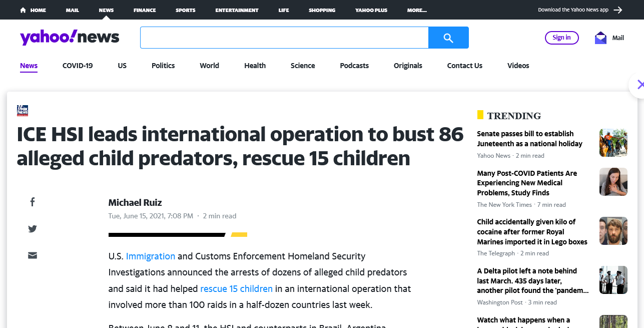
Task: Open NEWS in top bar
Action: click(x=106, y=10)
